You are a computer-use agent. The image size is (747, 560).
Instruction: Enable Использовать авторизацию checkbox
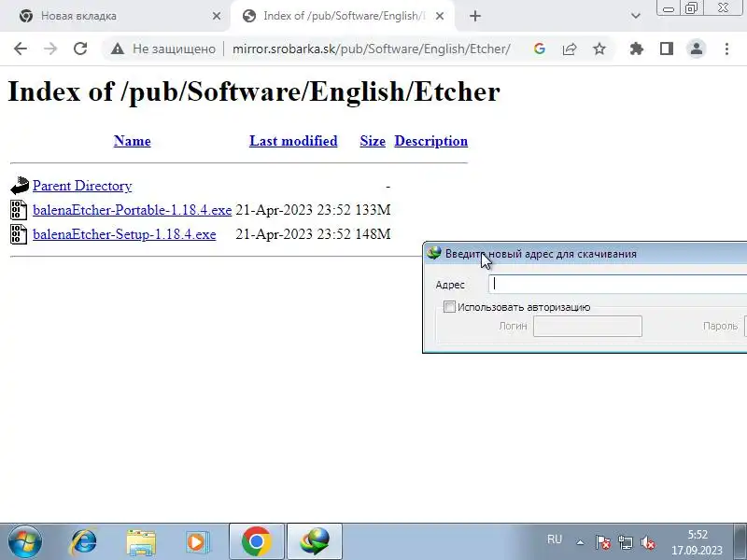coord(449,307)
